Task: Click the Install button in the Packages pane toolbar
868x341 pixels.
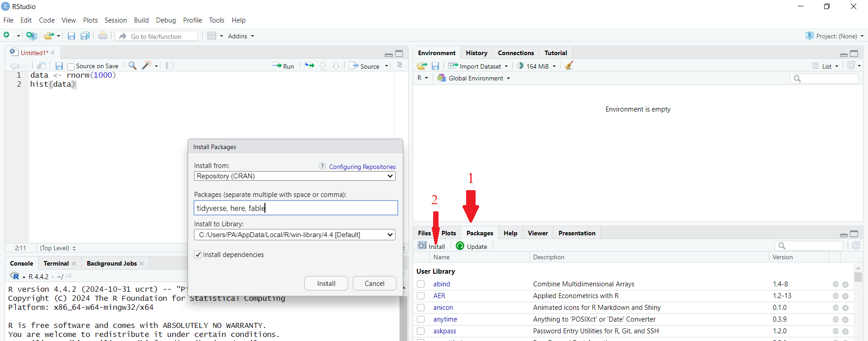Action: point(432,246)
